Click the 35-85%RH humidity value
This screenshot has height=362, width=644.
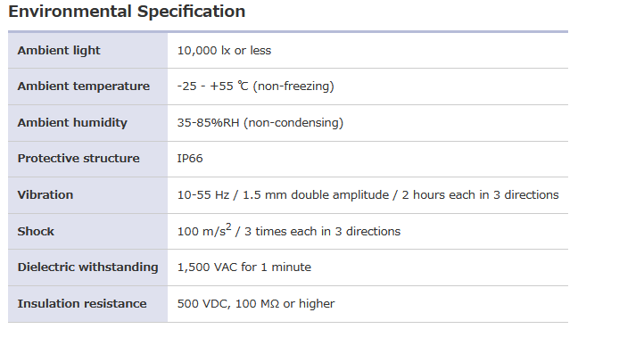[x=209, y=123]
